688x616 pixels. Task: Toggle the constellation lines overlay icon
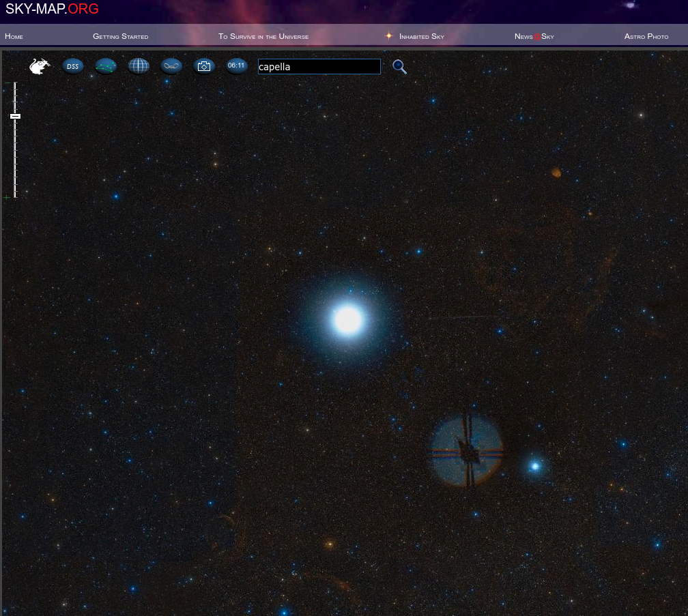106,66
